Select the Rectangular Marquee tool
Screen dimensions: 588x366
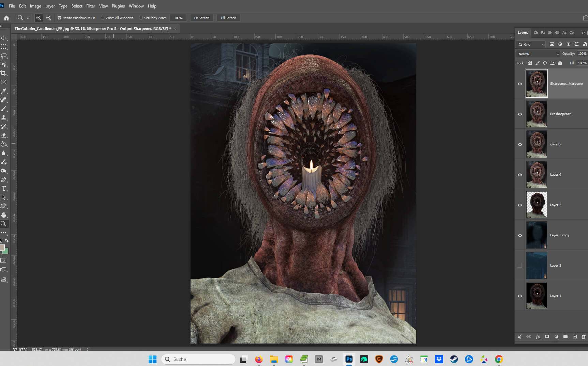(4, 47)
